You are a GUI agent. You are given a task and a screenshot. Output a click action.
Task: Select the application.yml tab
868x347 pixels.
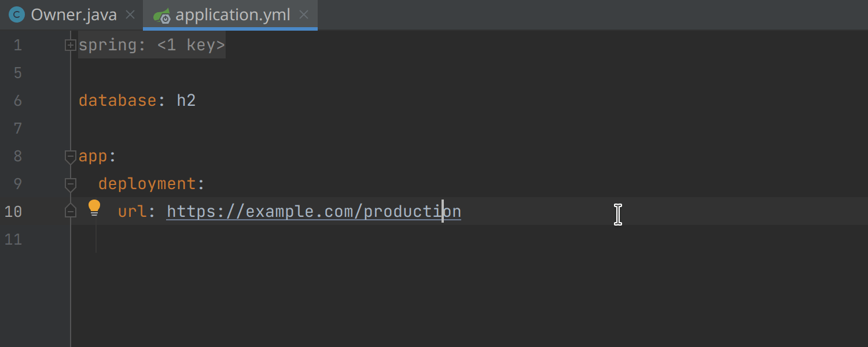pyautogui.click(x=233, y=15)
